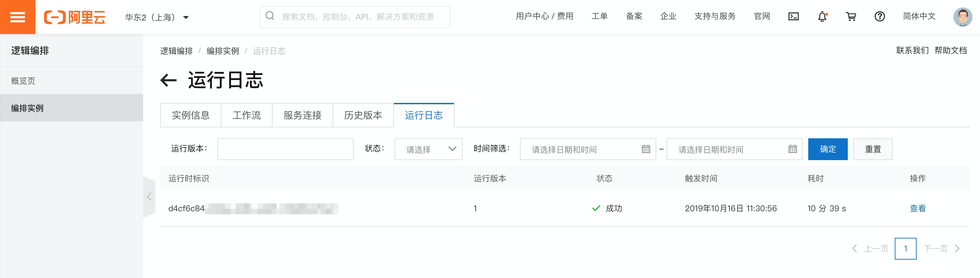Screen dimensions: 980x278
Task: Open 帮助文档 link
Action: click(950, 50)
